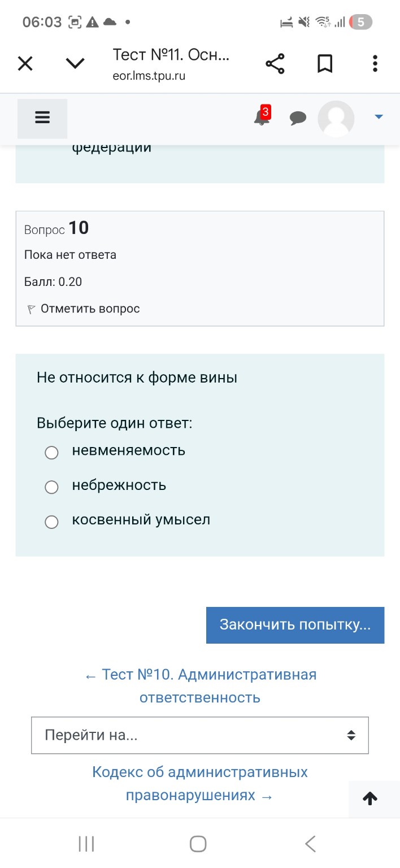Screen dimensions: 400x868
Task: Open the browser three-dot menu
Action: tap(375, 63)
